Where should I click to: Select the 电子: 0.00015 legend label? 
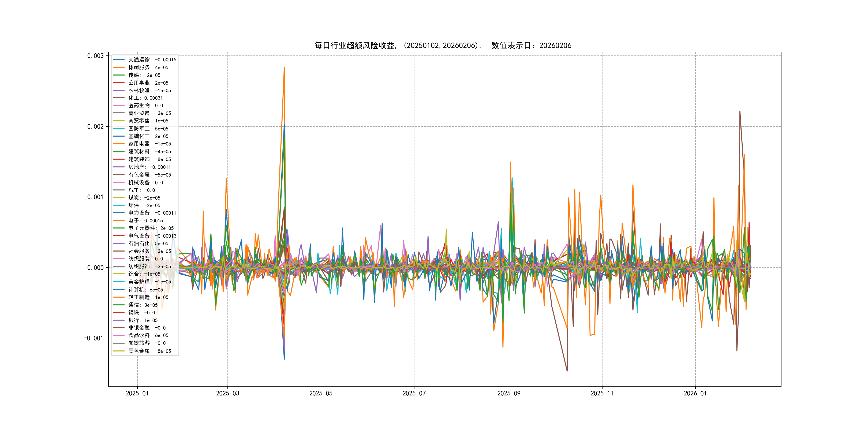point(145,221)
